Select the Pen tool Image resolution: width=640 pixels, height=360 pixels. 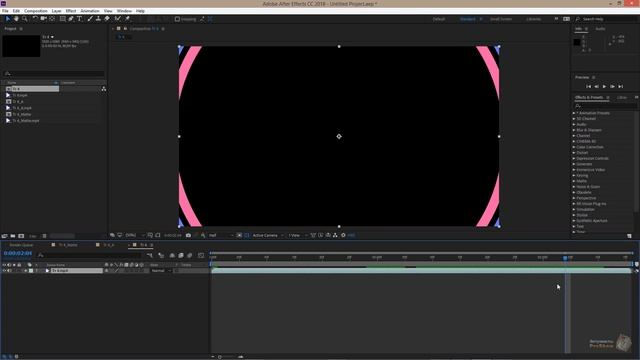(71, 19)
